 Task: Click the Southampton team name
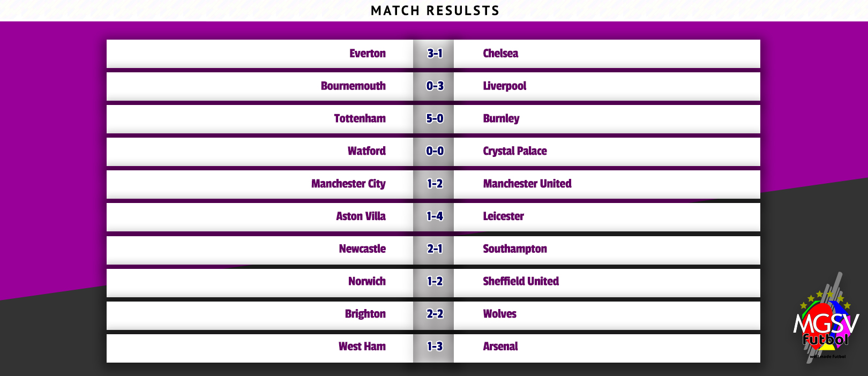(514, 249)
